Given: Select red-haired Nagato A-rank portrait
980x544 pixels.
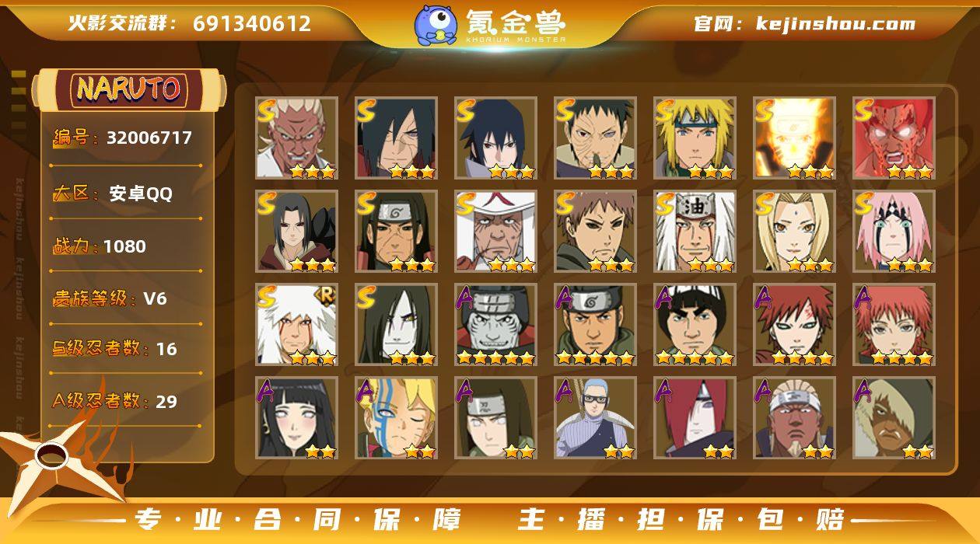Looking at the screenshot, I should coord(695,418).
